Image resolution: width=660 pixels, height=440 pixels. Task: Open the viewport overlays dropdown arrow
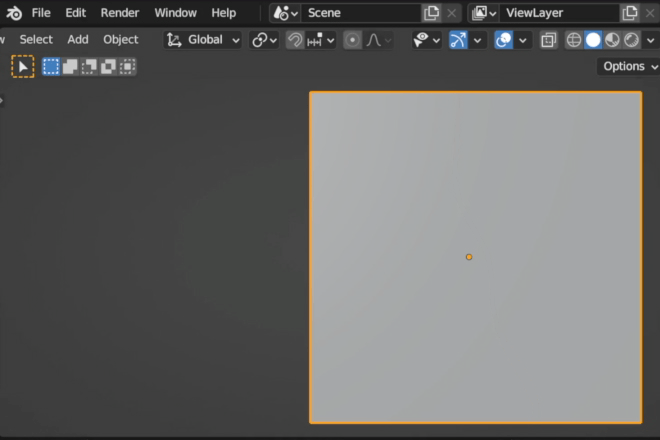(523, 40)
